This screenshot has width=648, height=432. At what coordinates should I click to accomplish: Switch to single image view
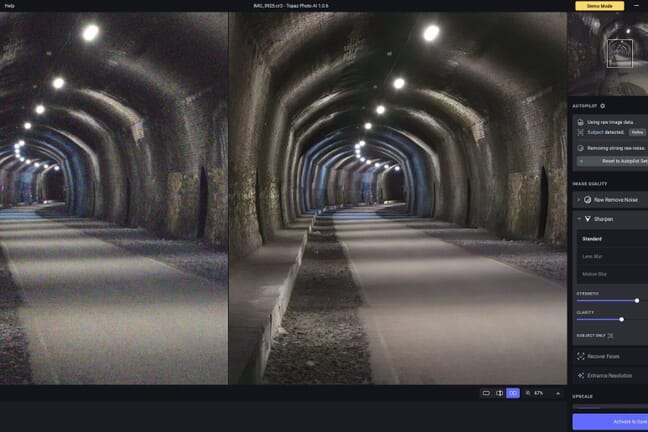click(486, 393)
